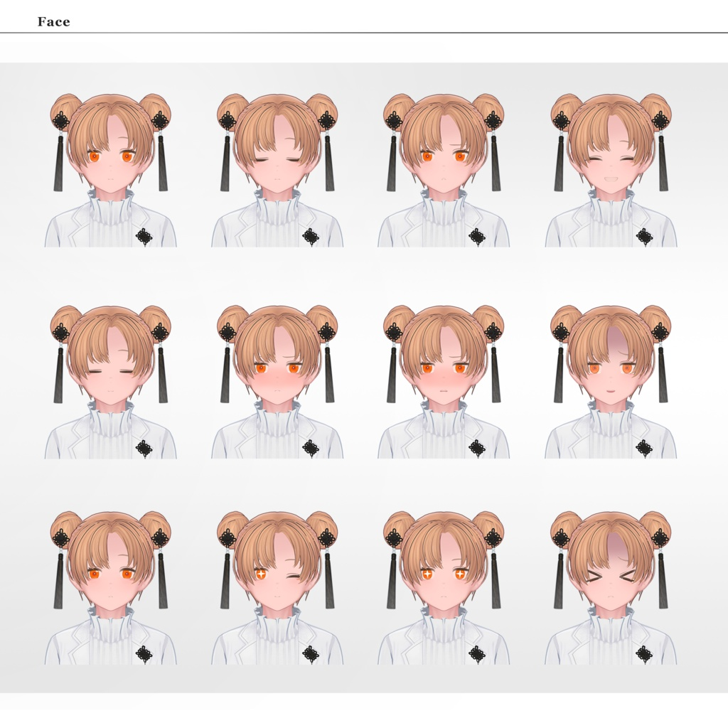The height and width of the screenshot is (728, 728).
Task: Click the open smiling mouth of the happy face
Action: coord(611,178)
